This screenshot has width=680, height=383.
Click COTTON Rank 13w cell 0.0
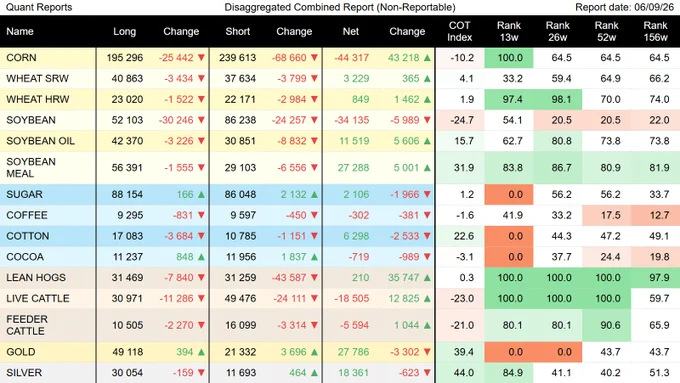pyautogui.click(x=509, y=236)
